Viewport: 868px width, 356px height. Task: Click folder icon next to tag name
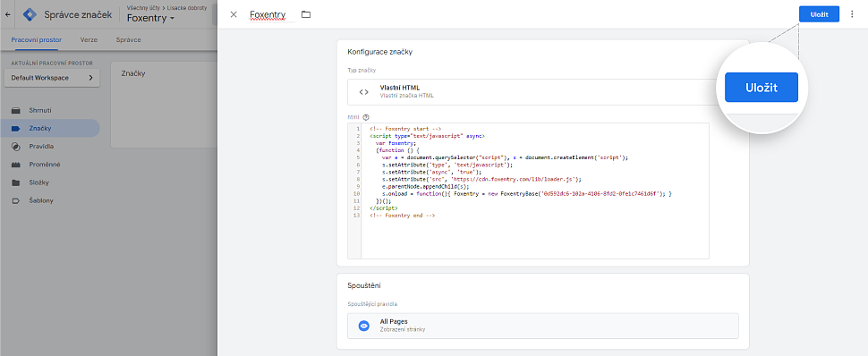(306, 14)
